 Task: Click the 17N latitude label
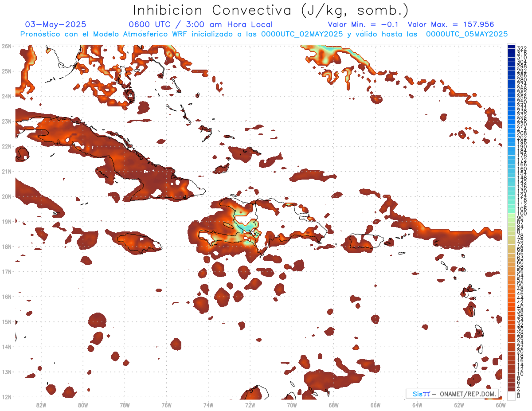coord(7,271)
